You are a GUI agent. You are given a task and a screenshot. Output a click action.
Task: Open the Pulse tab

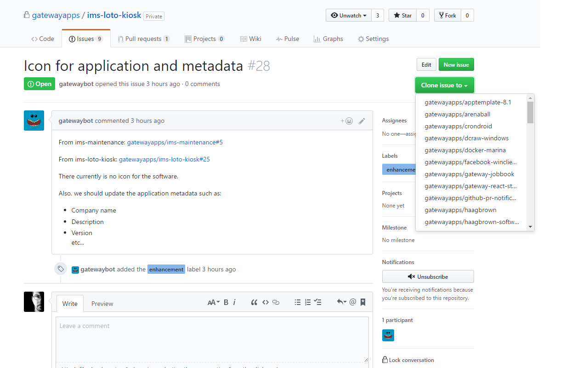pyautogui.click(x=288, y=39)
